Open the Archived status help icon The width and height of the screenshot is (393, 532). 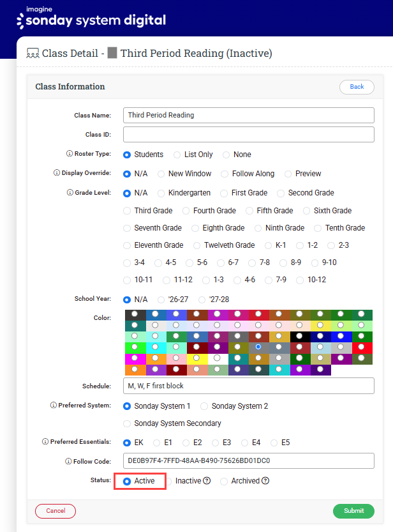click(265, 481)
